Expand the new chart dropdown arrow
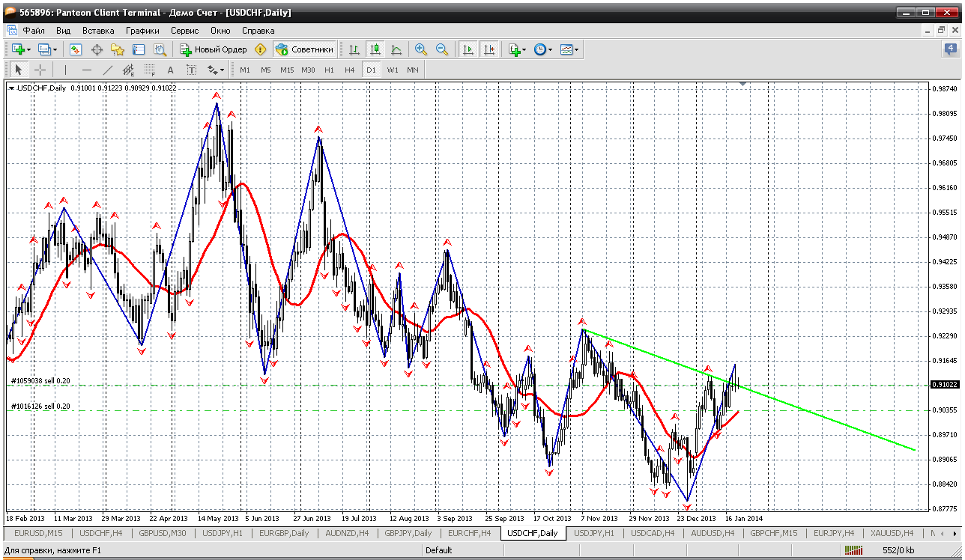Viewport: 965px width, 560px height. (x=28, y=49)
